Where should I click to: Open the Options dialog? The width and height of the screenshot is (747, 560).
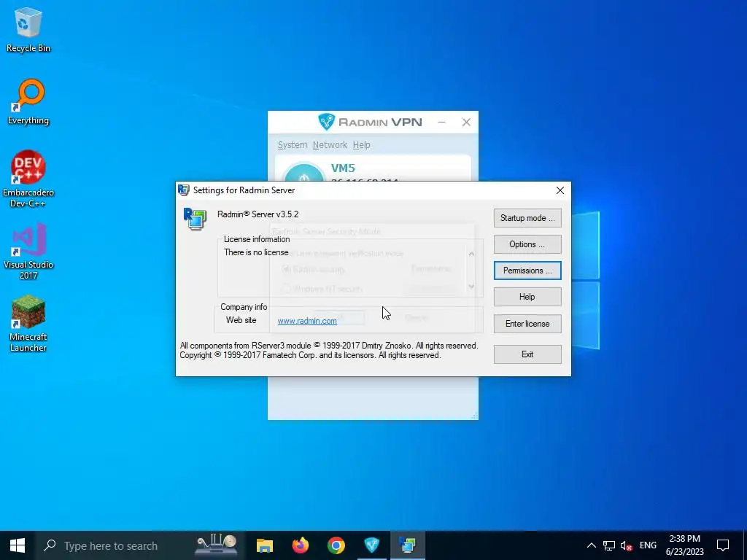pyautogui.click(x=527, y=244)
